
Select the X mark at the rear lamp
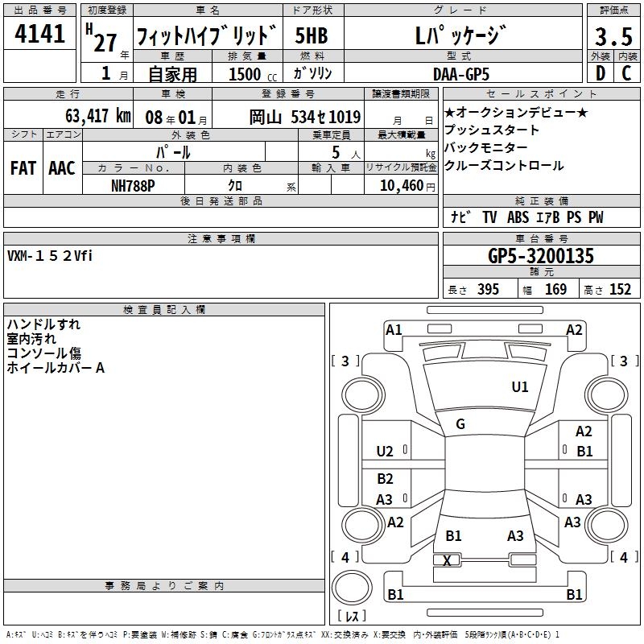pyautogui.click(x=447, y=559)
